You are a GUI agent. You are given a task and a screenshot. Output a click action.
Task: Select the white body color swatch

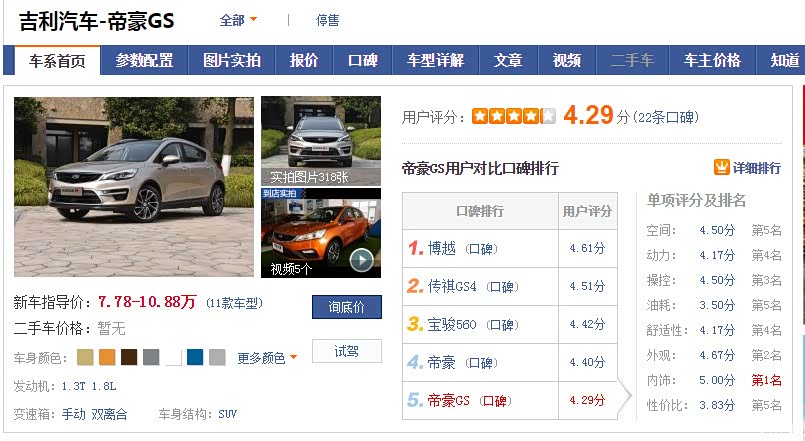pos(173,357)
